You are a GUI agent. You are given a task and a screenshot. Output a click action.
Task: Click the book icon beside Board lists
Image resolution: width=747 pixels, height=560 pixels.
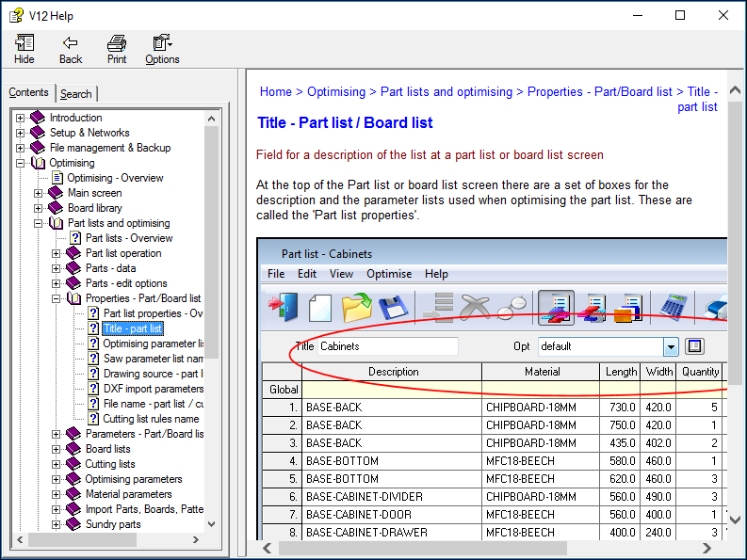73,449
